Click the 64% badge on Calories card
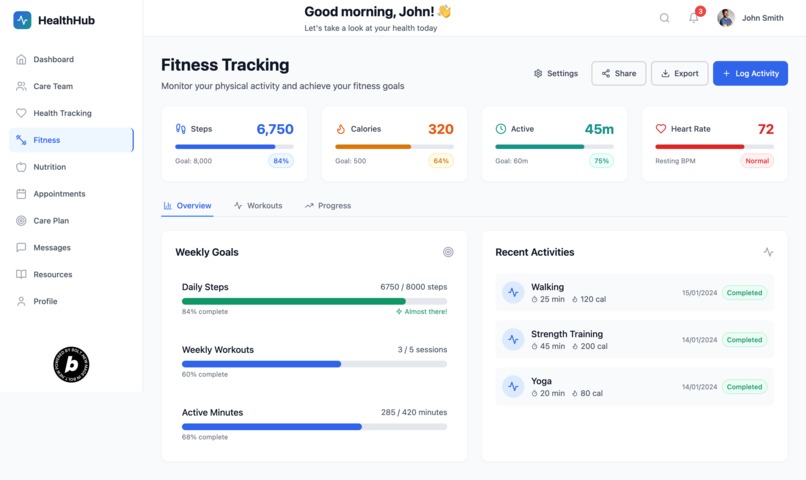806x480 pixels. [x=441, y=161]
